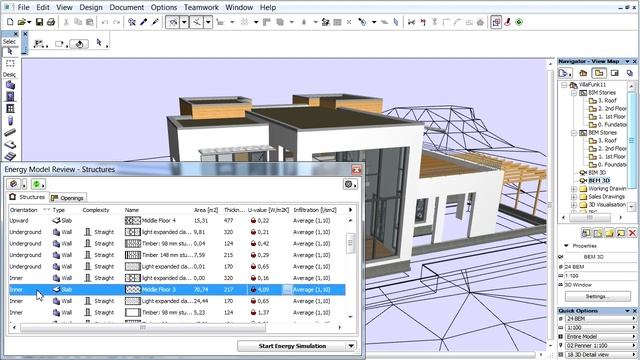640x360 pixels.
Task: Click the New document icon
Action: pyautogui.click(x=10, y=22)
